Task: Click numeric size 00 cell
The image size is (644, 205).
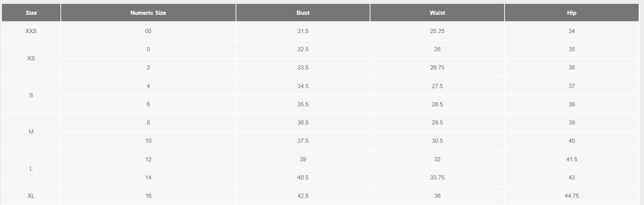Action: [x=148, y=31]
